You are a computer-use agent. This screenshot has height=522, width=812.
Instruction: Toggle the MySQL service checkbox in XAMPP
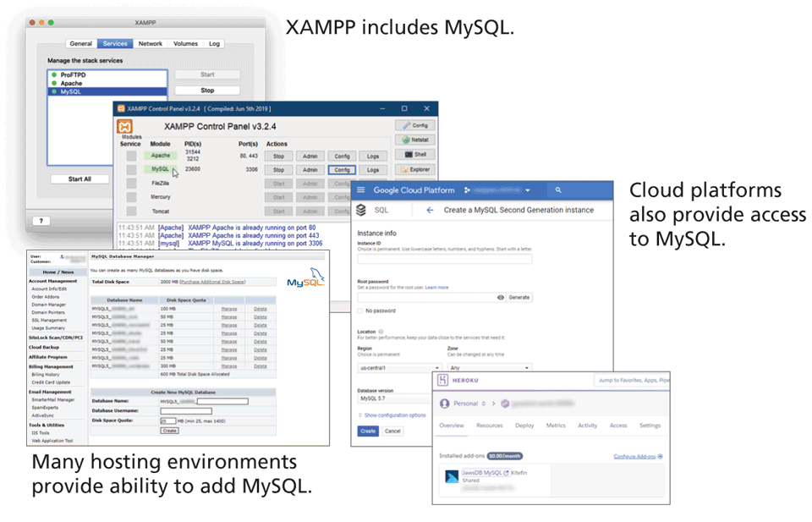pos(131,170)
